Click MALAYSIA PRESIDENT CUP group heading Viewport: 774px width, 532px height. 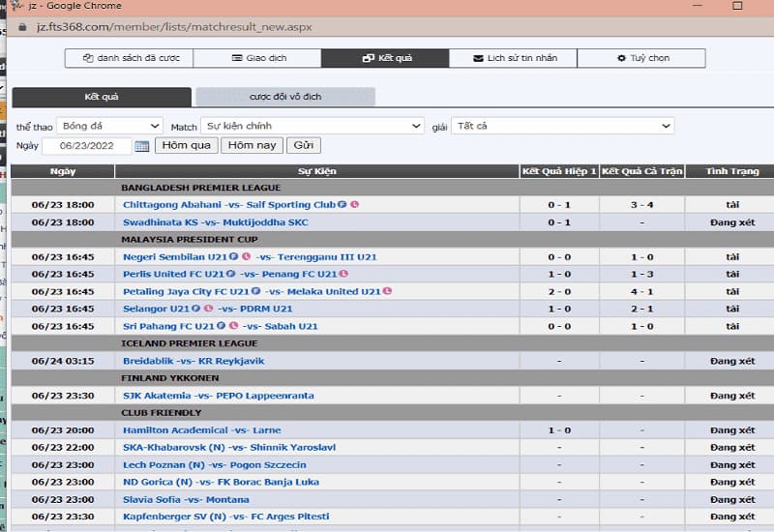point(190,239)
